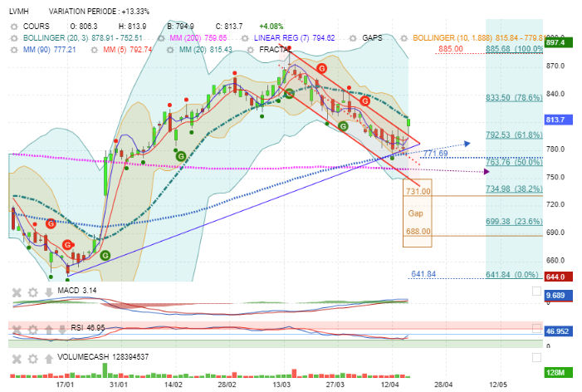Click the LVMH ticker name
Screen dimensions: 582x392
19,12
